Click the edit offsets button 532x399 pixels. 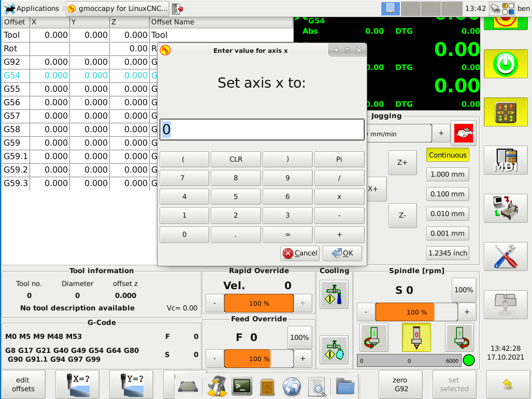(x=23, y=384)
